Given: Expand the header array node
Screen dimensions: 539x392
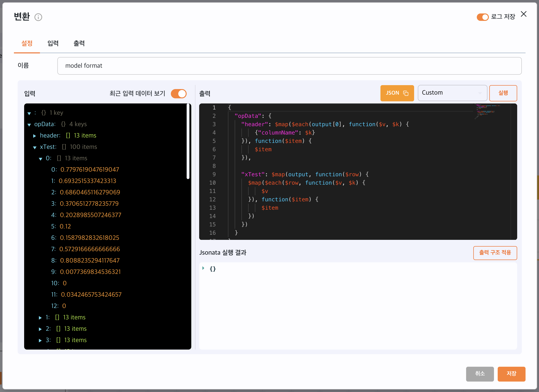Looking at the screenshot, I should [x=35, y=136].
